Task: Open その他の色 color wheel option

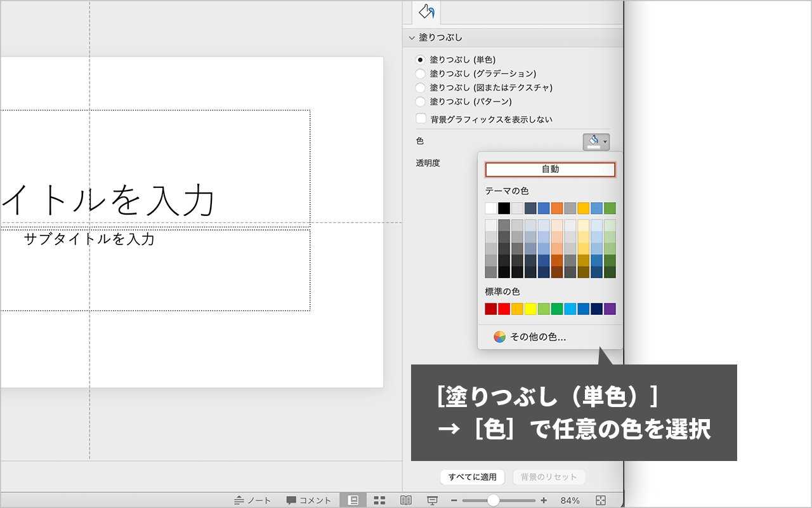Action: pyautogui.click(x=530, y=337)
